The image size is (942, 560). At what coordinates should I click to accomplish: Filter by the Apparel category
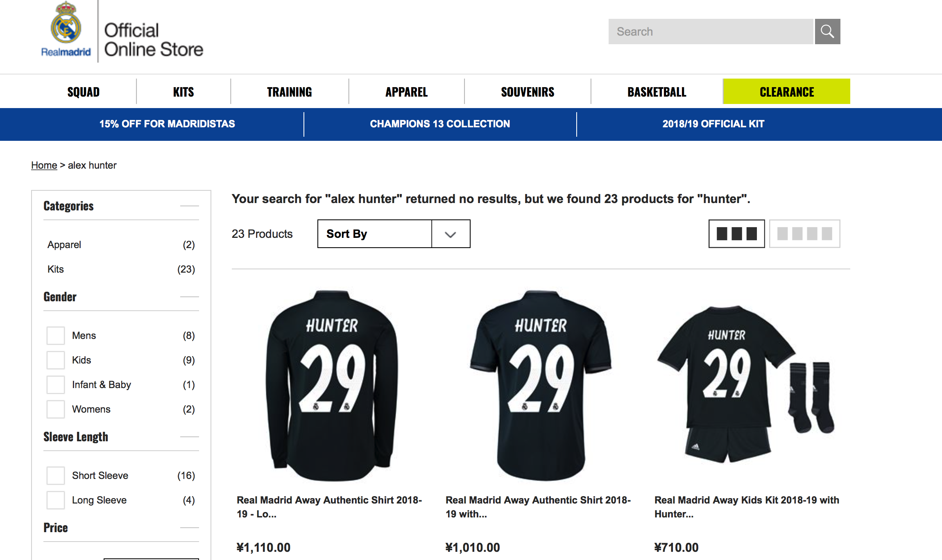point(64,245)
